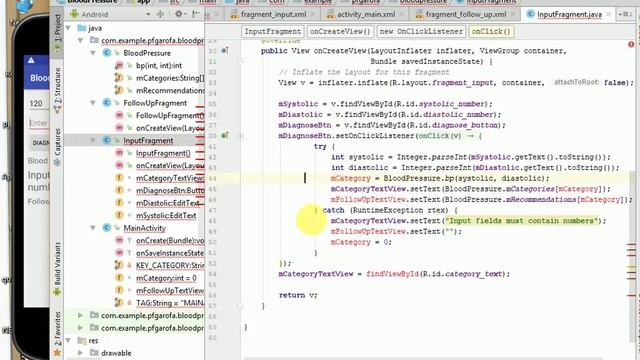The width and height of the screenshot is (640, 360).
Task: Click the field icon beside mDiastolic:EditText
Action: [119, 203]
